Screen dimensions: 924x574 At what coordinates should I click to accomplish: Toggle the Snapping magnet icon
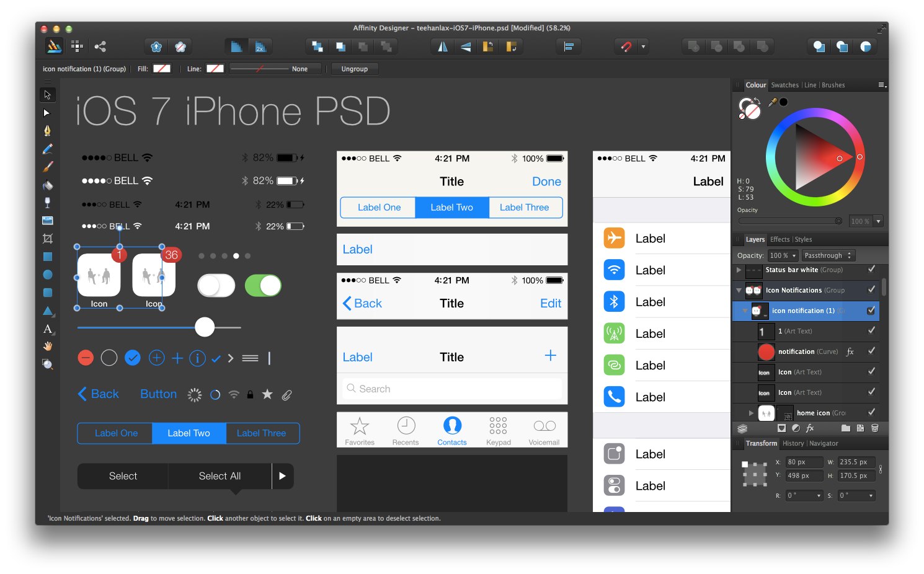[x=626, y=46]
